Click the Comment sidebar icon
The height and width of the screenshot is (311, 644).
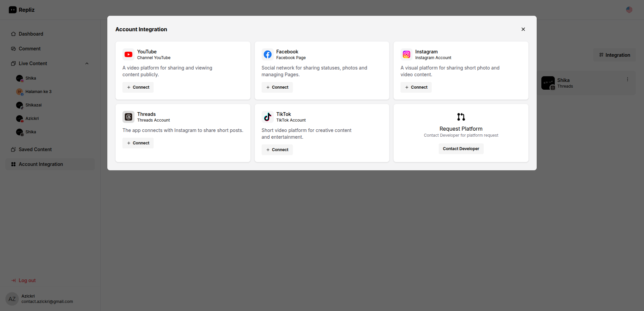pos(13,49)
